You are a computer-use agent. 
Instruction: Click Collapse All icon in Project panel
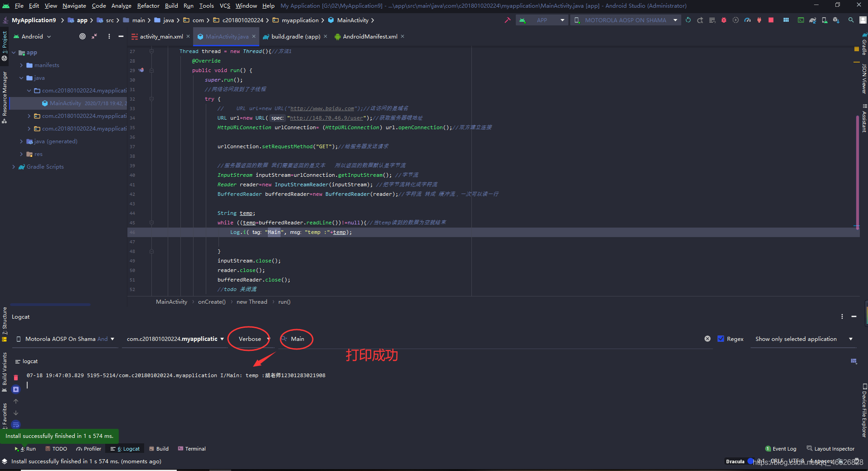94,36
